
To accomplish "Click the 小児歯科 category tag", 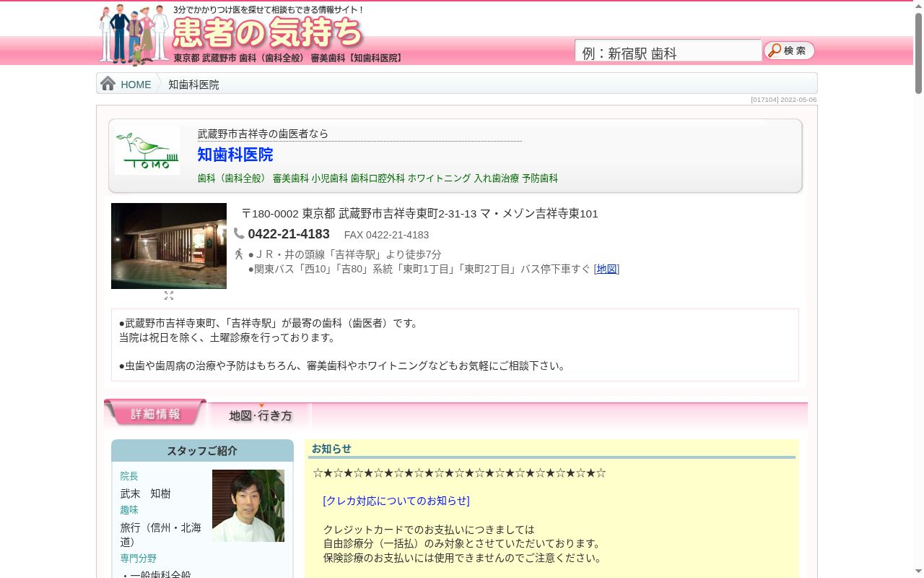I will (330, 178).
